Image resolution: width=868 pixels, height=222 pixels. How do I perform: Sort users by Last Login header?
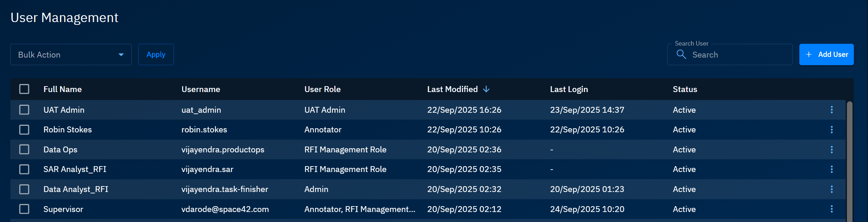click(569, 89)
